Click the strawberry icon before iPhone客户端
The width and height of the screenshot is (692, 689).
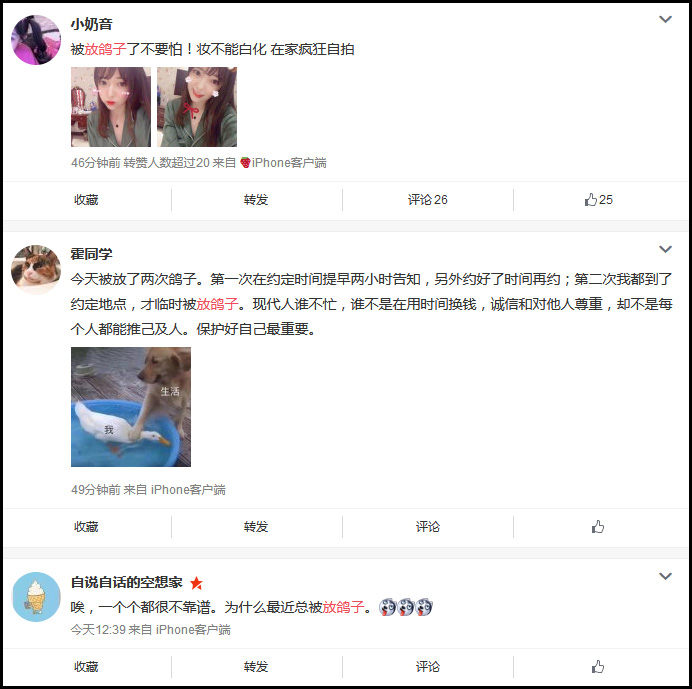pos(245,163)
